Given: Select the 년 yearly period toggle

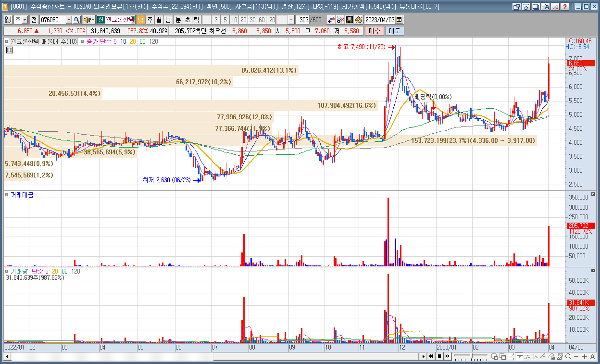Looking at the screenshot, I should click(168, 20).
